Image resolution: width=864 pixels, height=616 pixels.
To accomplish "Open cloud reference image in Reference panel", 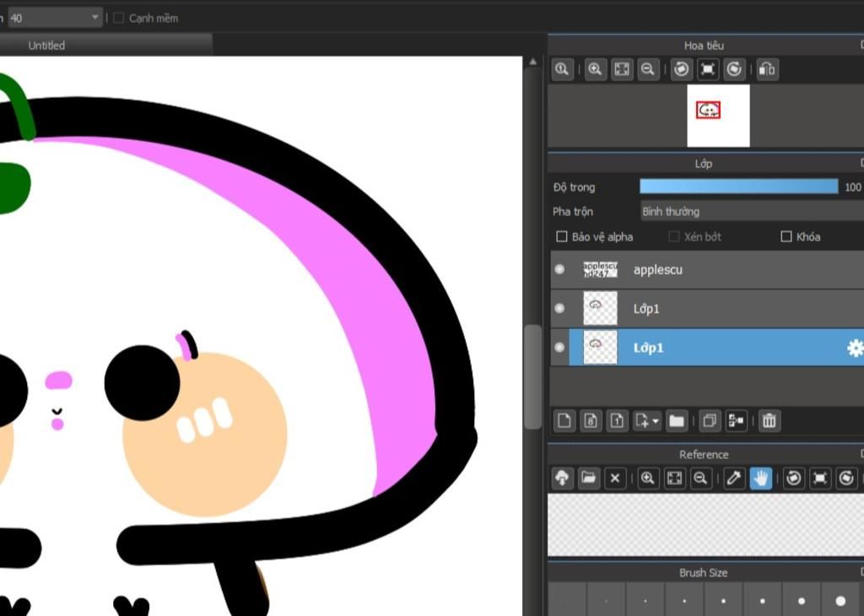I will (562, 478).
